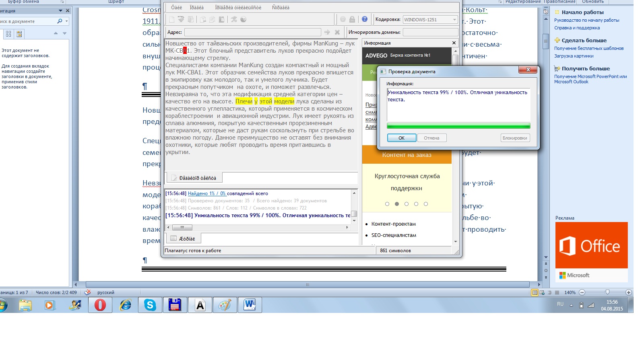Click the gear settings icon in Plagiatus toolbar

[x=343, y=19]
